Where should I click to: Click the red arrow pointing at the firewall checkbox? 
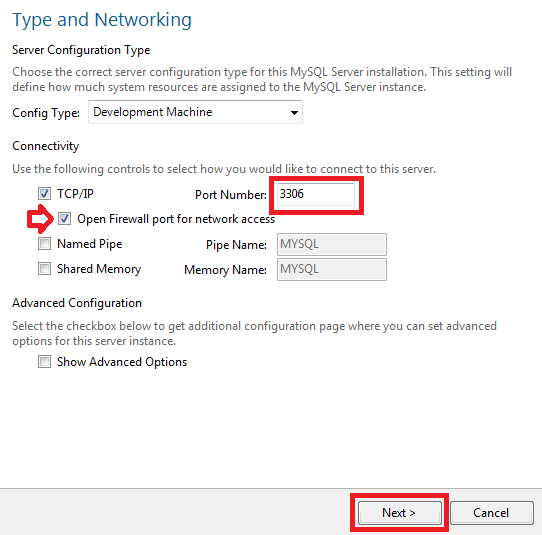coord(40,219)
